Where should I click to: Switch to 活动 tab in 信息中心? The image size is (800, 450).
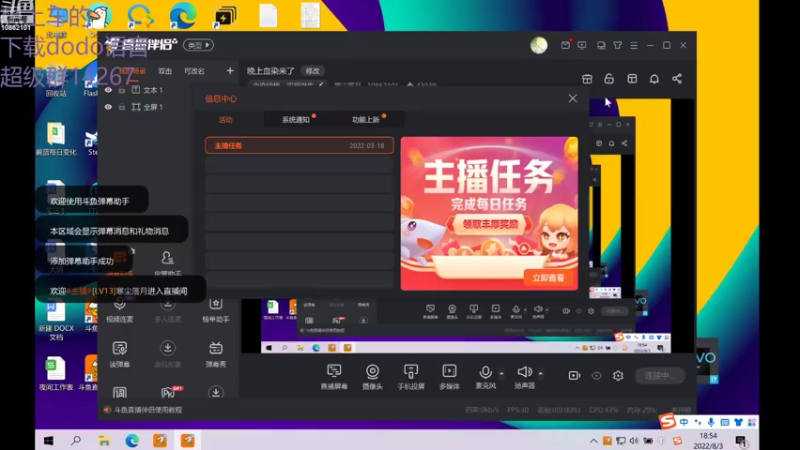click(x=226, y=120)
